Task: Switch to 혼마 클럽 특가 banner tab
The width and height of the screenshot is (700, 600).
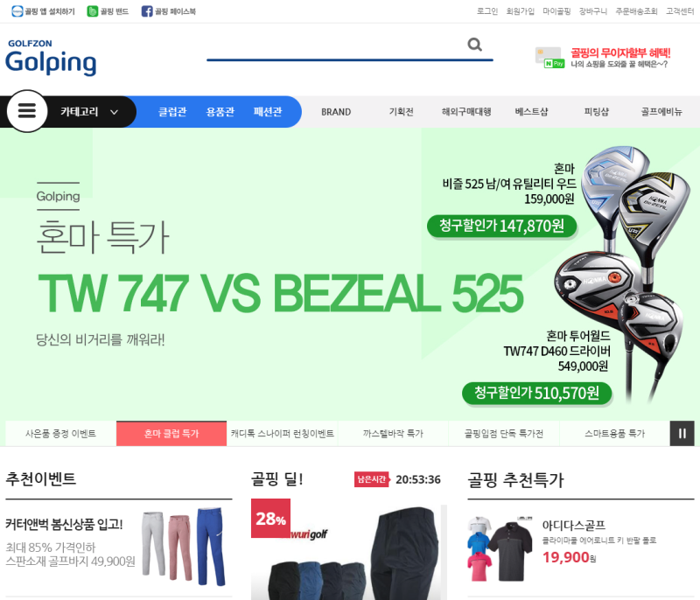Action: (x=171, y=433)
